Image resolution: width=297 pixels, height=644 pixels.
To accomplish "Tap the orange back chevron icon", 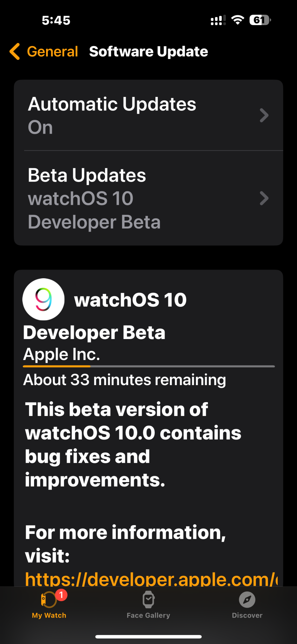I will coord(15,52).
